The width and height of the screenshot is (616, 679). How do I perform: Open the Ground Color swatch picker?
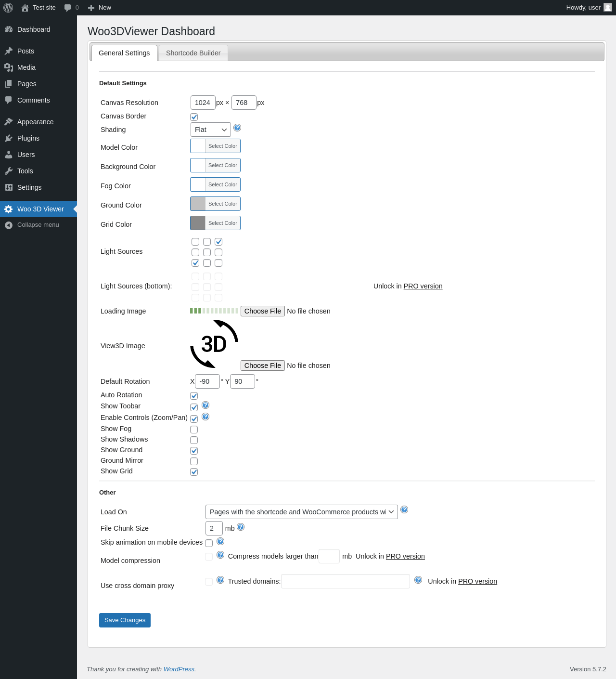point(215,204)
